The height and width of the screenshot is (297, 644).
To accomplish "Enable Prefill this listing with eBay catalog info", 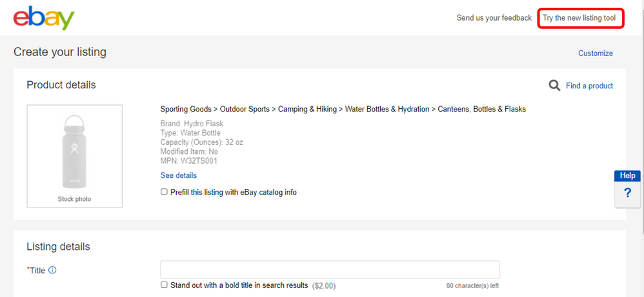I will point(165,192).
